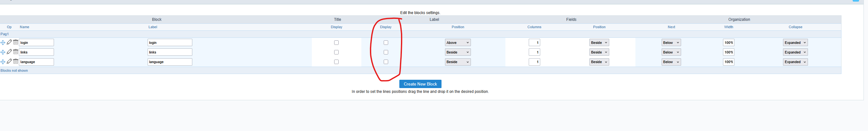Check Label Display checkbox for language block
868x131 pixels.
click(386, 62)
